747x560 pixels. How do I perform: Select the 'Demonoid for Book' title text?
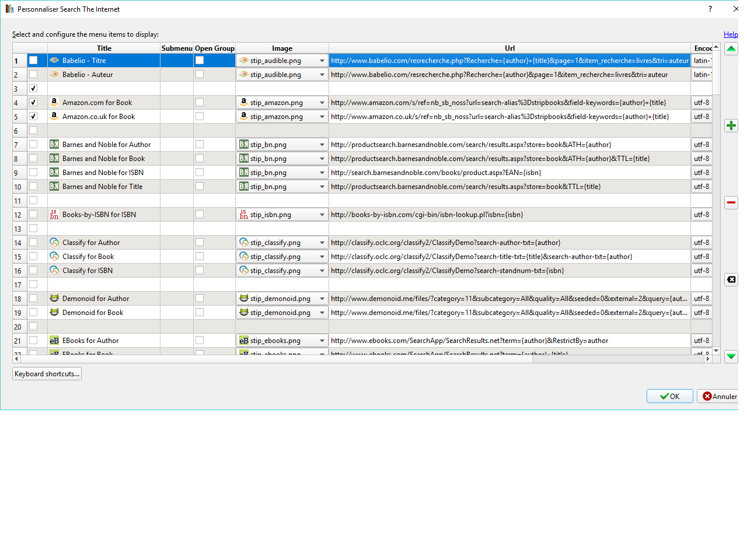pyautogui.click(x=93, y=313)
